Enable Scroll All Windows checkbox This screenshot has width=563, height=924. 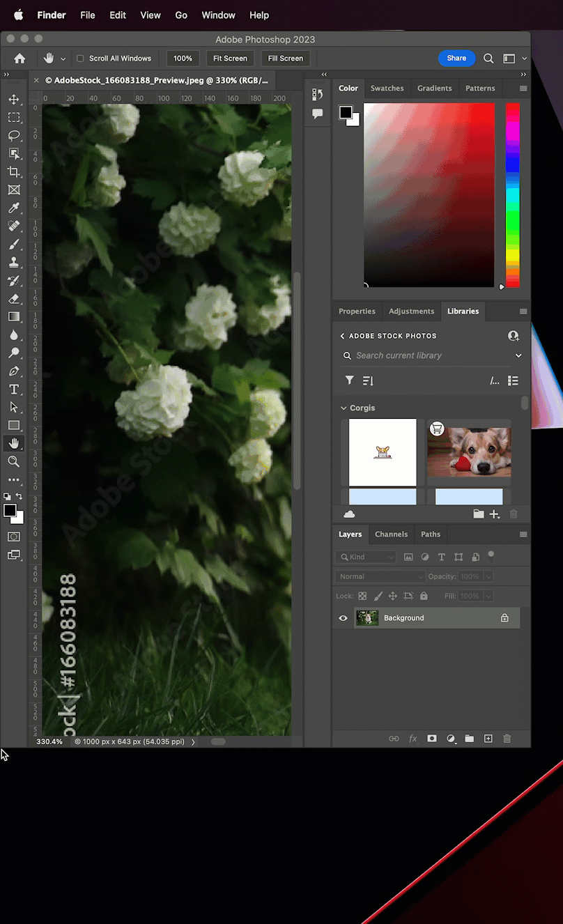click(80, 59)
